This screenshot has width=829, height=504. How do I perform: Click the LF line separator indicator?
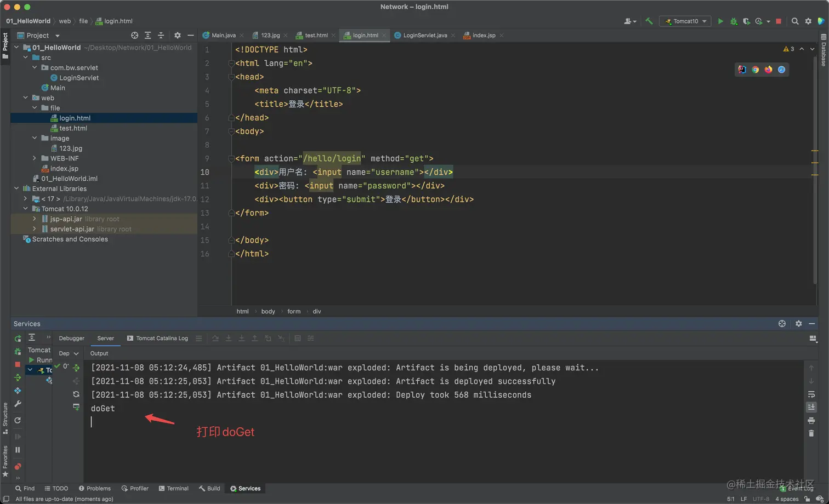point(744,499)
